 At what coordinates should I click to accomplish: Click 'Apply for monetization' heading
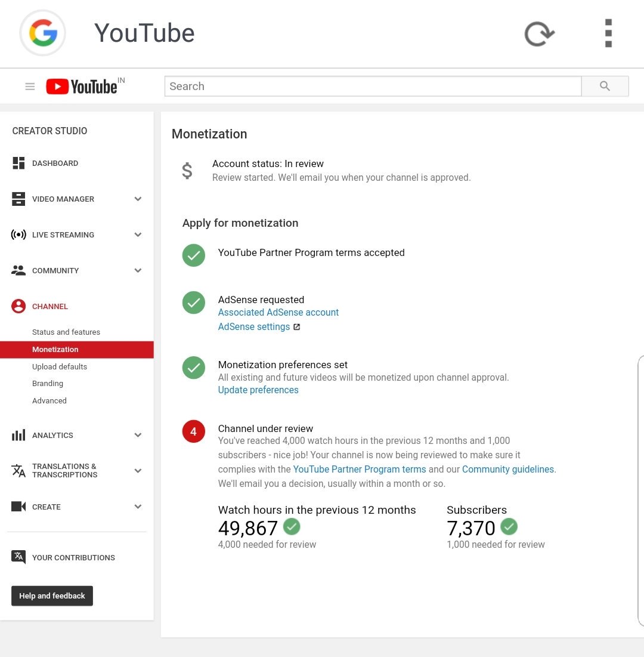click(240, 223)
